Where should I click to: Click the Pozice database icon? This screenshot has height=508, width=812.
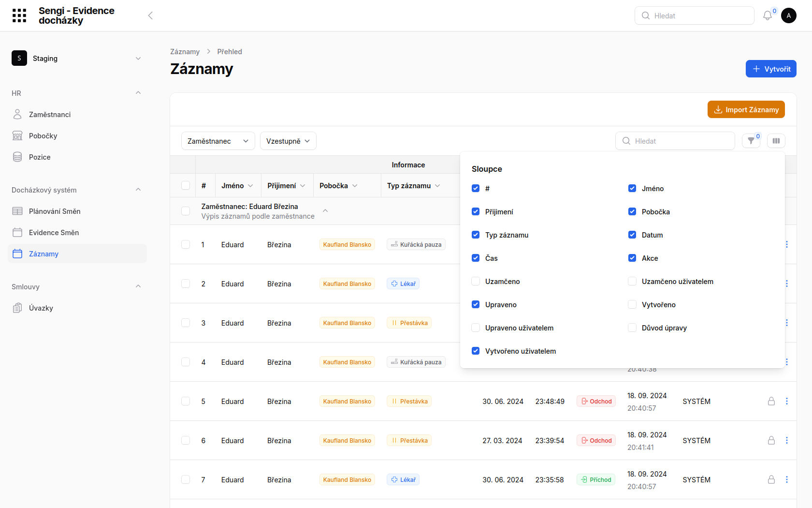pyautogui.click(x=17, y=157)
